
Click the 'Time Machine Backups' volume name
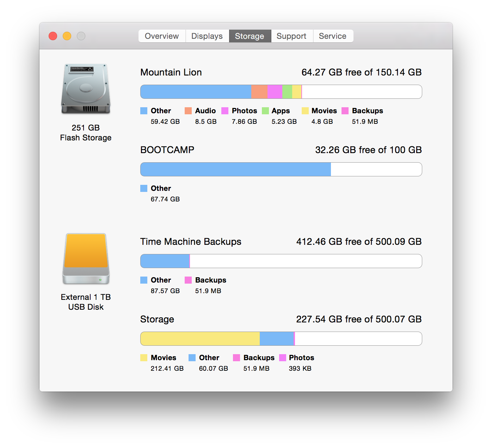(191, 242)
